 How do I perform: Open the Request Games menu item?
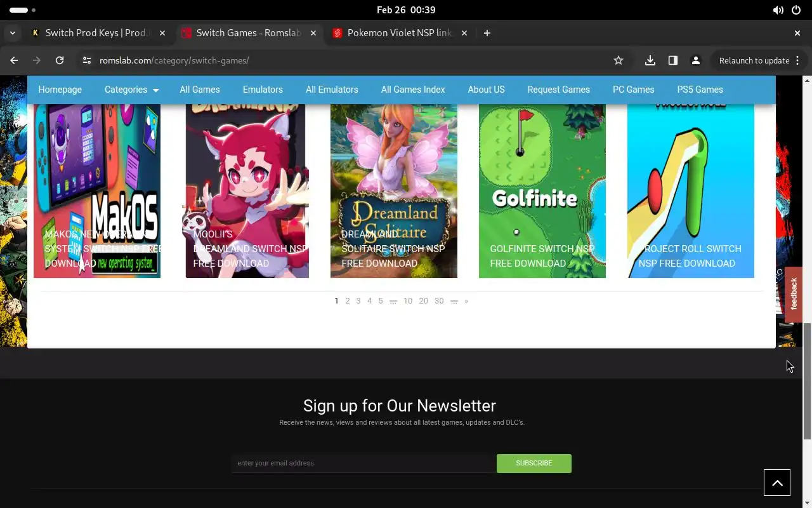click(559, 90)
